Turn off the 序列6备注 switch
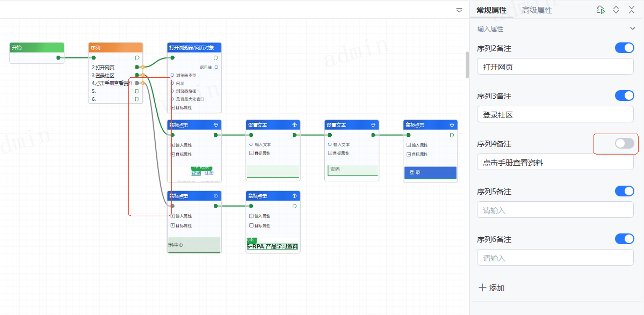The width and height of the screenshot is (644, 315). click(x=624, y=239)
